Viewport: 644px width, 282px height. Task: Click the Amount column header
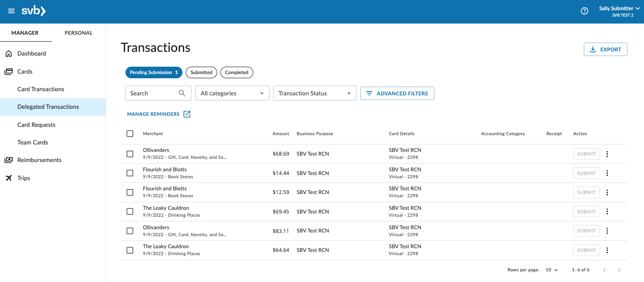pyautogui.click(x=281, y=134)
